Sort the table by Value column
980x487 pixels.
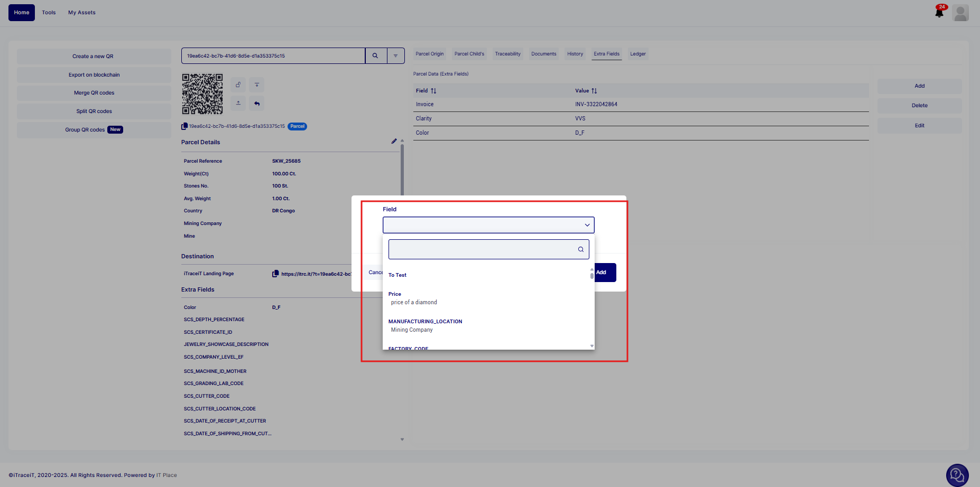[594, 91]
